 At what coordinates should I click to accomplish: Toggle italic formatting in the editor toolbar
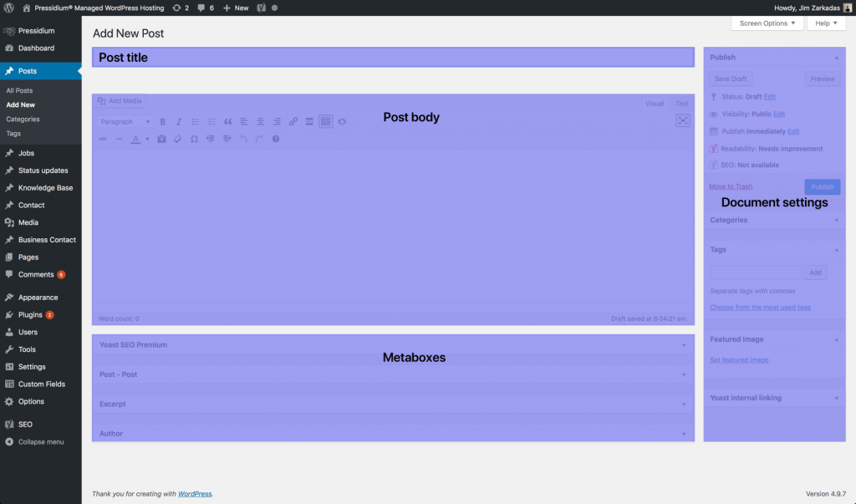click(x=179, y=122)
